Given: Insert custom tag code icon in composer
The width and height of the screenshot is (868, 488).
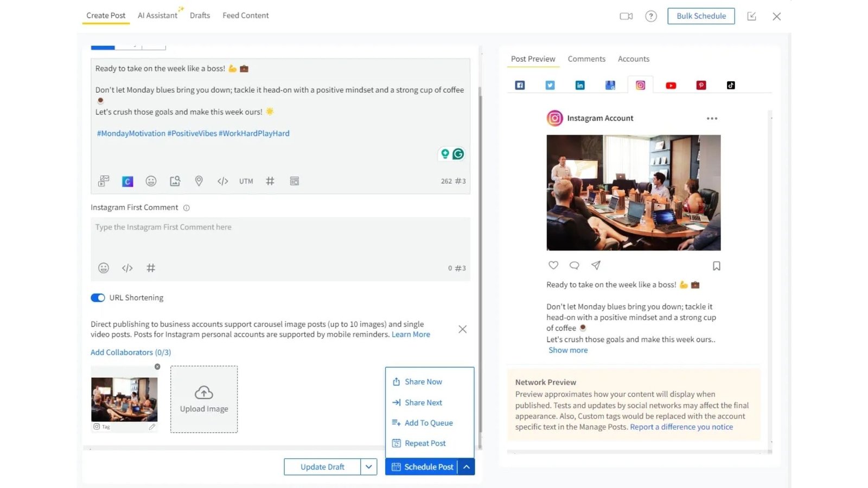Looking at the screenshot, I should (x=223, y=181).
